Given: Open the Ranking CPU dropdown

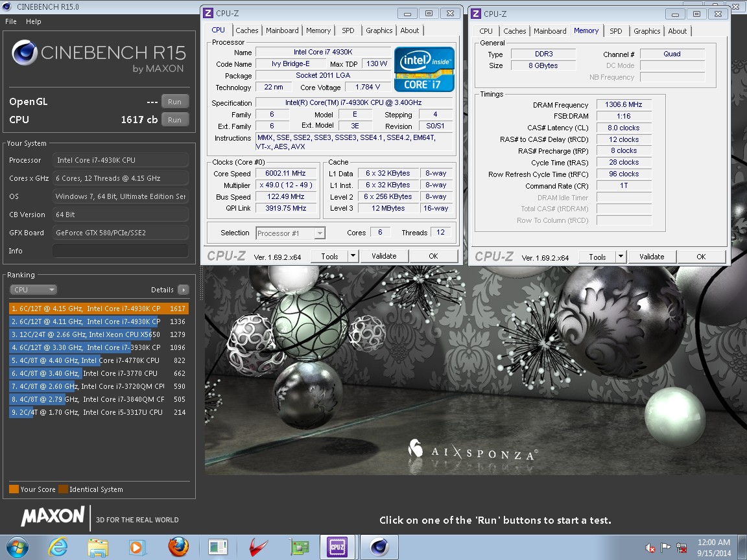Looking at the screenshot, I should click(x=33, y=290).
